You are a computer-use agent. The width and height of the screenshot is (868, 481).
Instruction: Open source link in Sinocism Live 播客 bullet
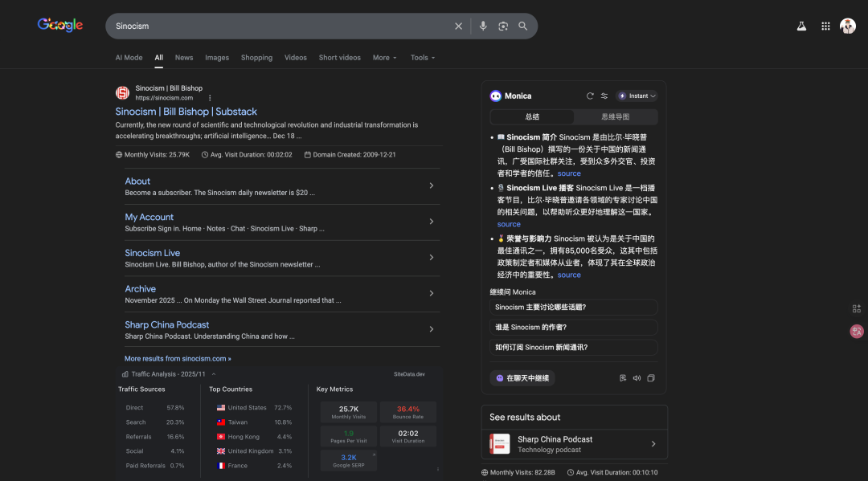click(x=509, y=225)
